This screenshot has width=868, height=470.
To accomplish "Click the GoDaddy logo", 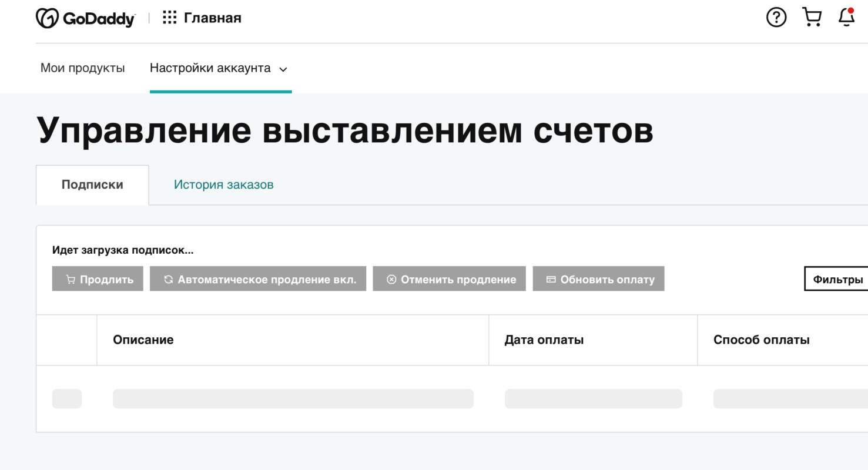I will pyautogui.click(x=85, y=18).
